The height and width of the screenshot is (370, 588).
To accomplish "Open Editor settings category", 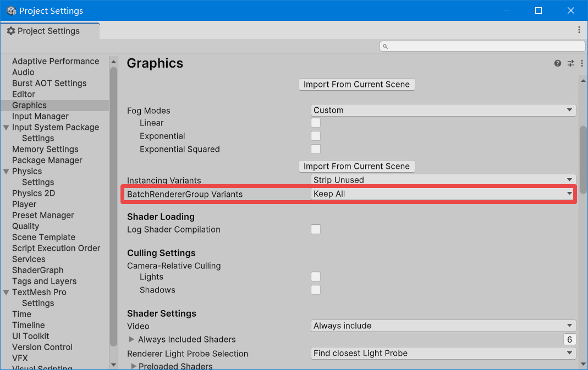I will [x=24, y=94].
